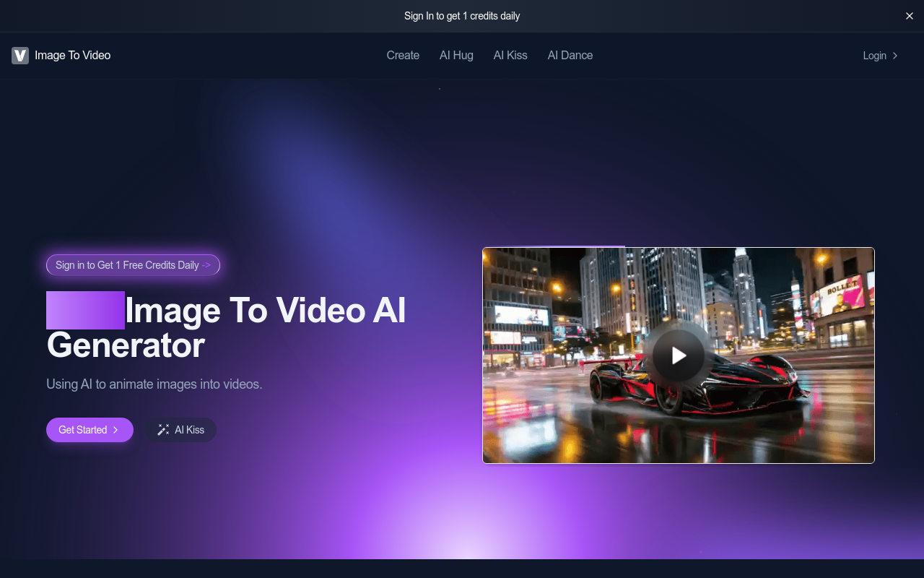Click the Image To Video AI Generator heading
The image size is (924, 578).
(x=226, y=327)
